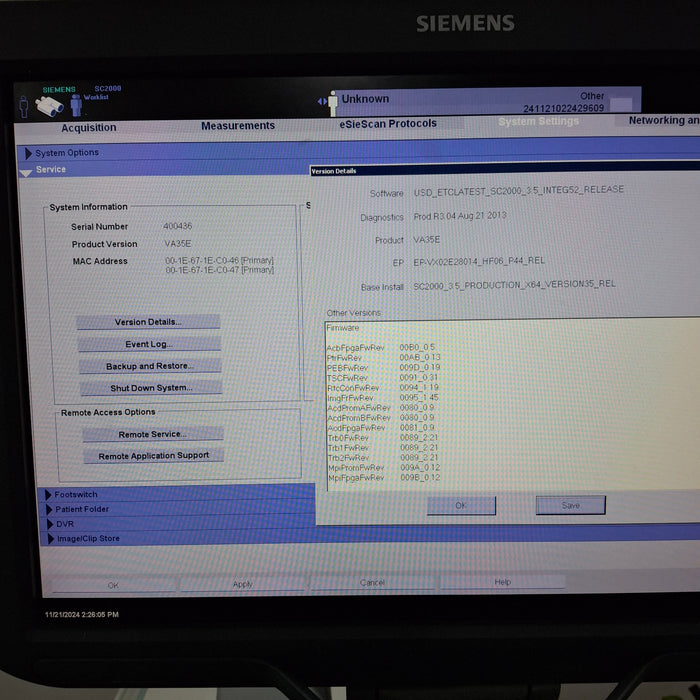
Task: Click the binoculars patient search icon
Action: [x=49, y=106]
